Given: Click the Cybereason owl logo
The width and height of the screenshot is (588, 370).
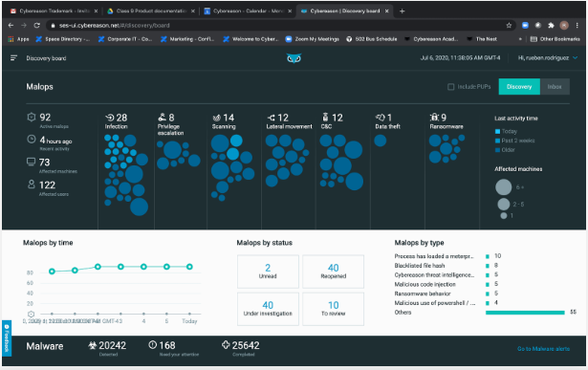Looking at the screenshot, I should tap(294, 58).
